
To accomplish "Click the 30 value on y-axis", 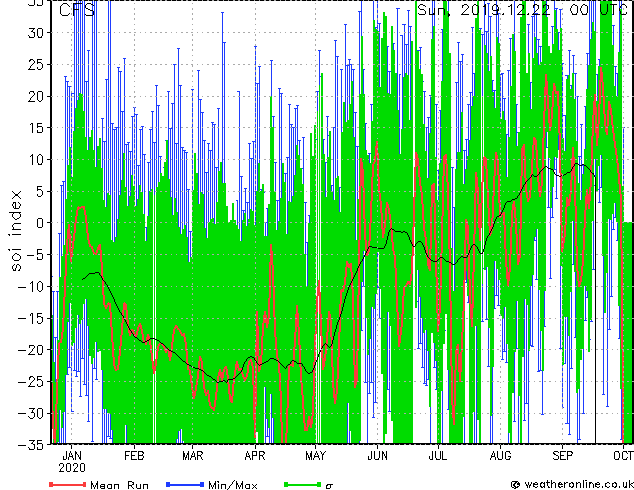I will coord(35,33).
